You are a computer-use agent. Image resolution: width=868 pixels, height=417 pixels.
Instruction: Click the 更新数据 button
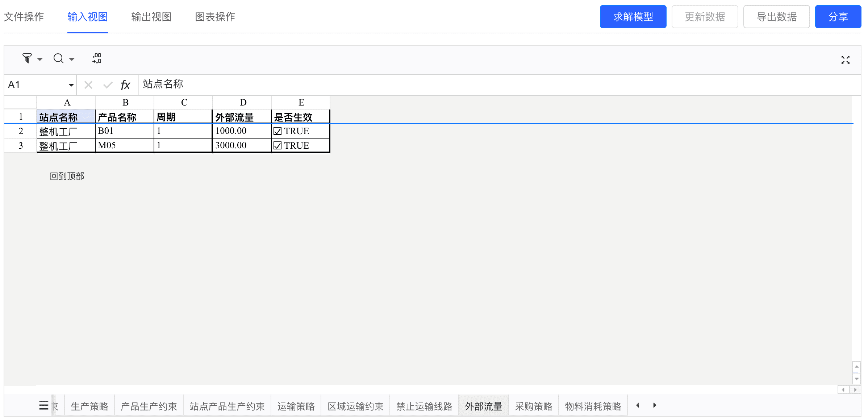click(705, 17)
